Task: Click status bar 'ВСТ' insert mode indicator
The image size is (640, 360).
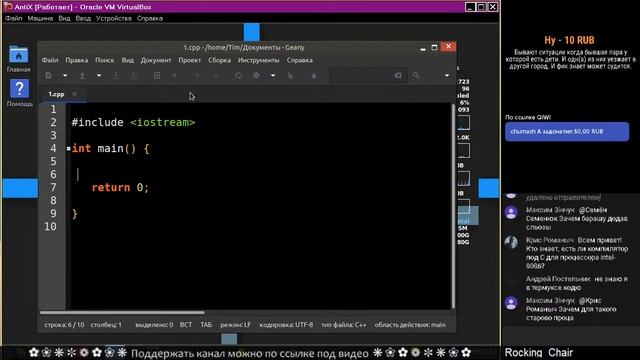Action: pos(186,325)
